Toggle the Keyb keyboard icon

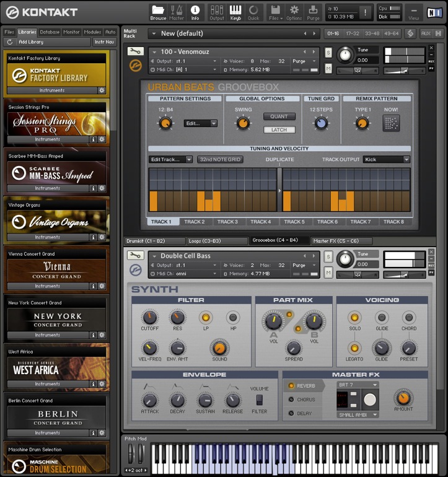pyautogui.click(x=235, y=12)
